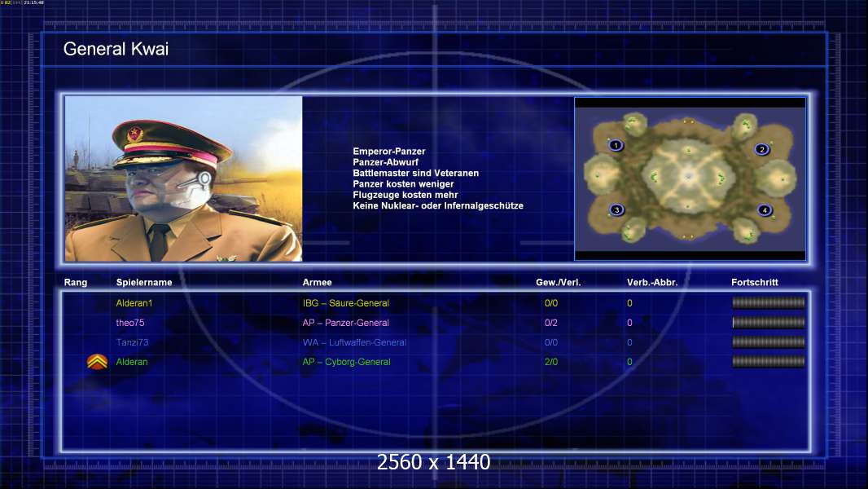Click start position 1 marker on map
Image resolution: width=868 pixels, height=489 pixels.
coord(616,145)
